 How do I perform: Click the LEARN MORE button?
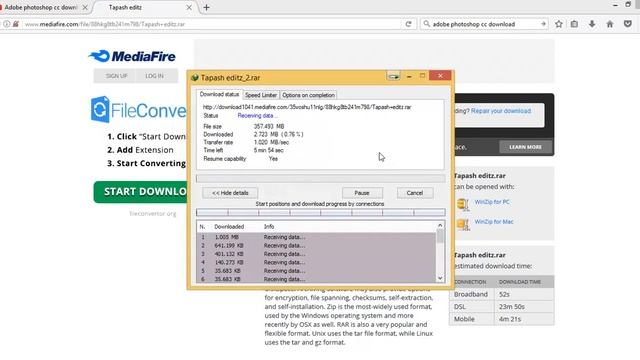[x=525, y=147]
